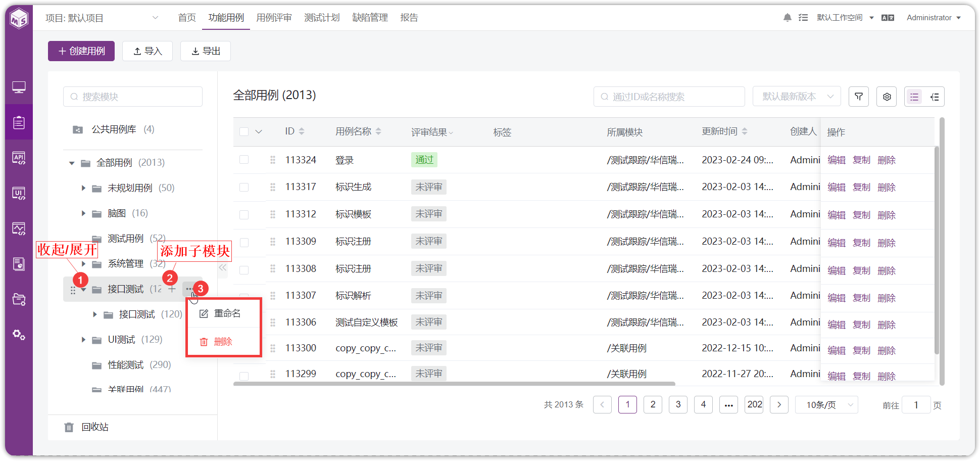Switch to list view icon
Screen dimensions: 980x461
pyautogui.click(x=914, y=97)
